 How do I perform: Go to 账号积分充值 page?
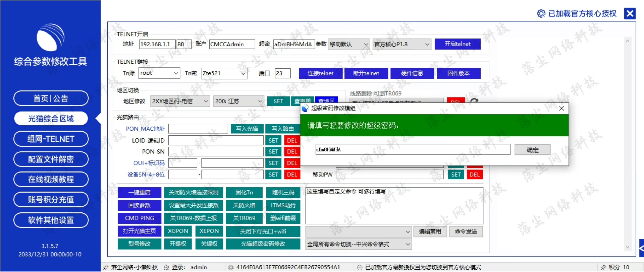(x=51, y=200)
